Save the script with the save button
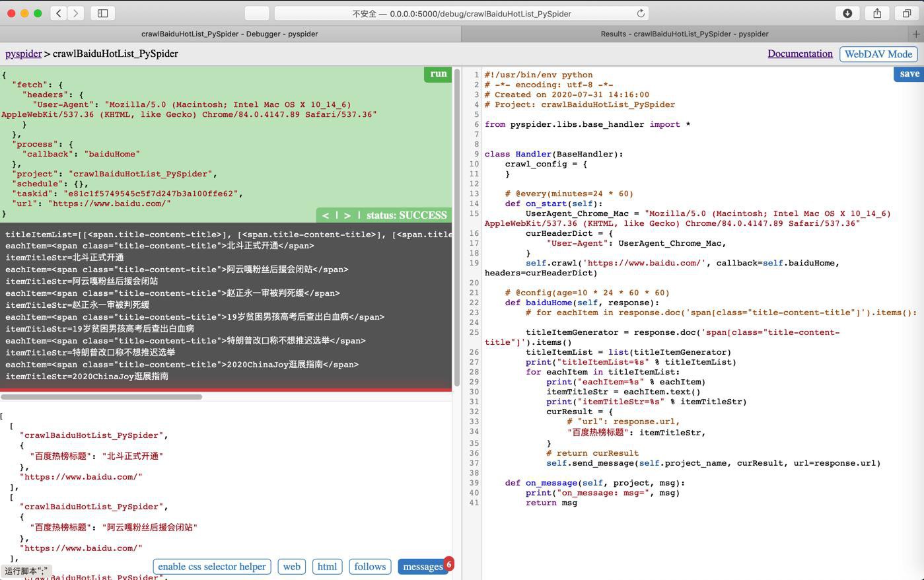 909,74
